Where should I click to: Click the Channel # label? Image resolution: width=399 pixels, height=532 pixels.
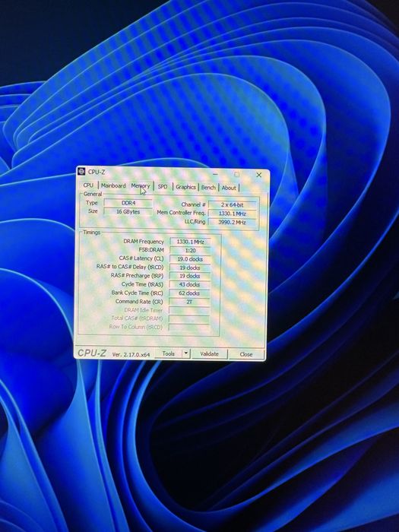coord(193,204)
